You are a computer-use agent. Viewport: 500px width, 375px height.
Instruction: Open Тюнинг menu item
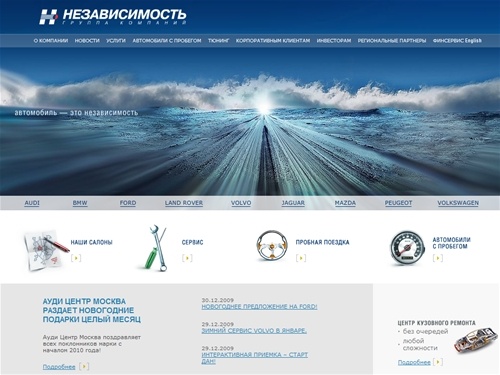click(218, 41)
